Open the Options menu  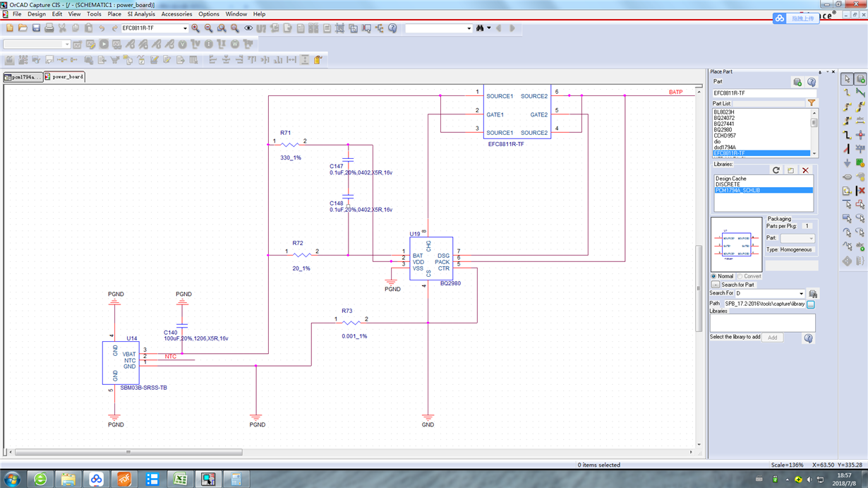pyautogui.click(x=209, y=14)
